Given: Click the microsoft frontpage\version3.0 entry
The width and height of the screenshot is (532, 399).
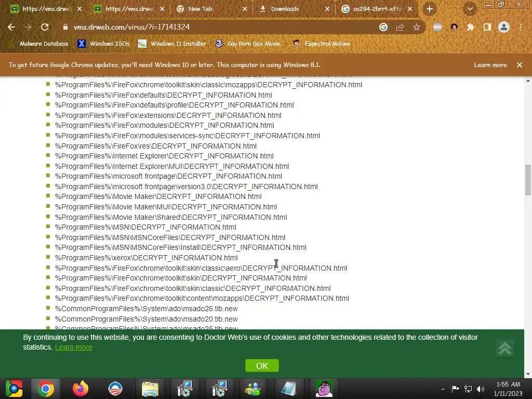Looking at the screenshot, I should click(x=187, y=187).
